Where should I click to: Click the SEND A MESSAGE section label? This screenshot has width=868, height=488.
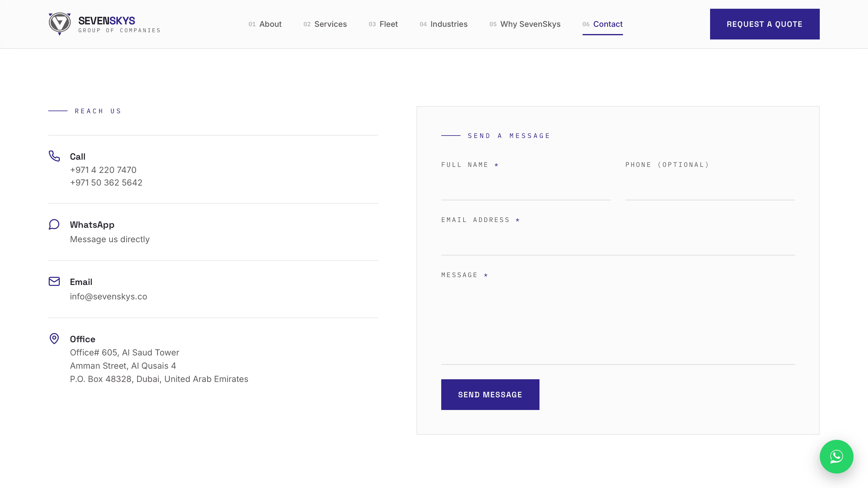tap(509, 136)
